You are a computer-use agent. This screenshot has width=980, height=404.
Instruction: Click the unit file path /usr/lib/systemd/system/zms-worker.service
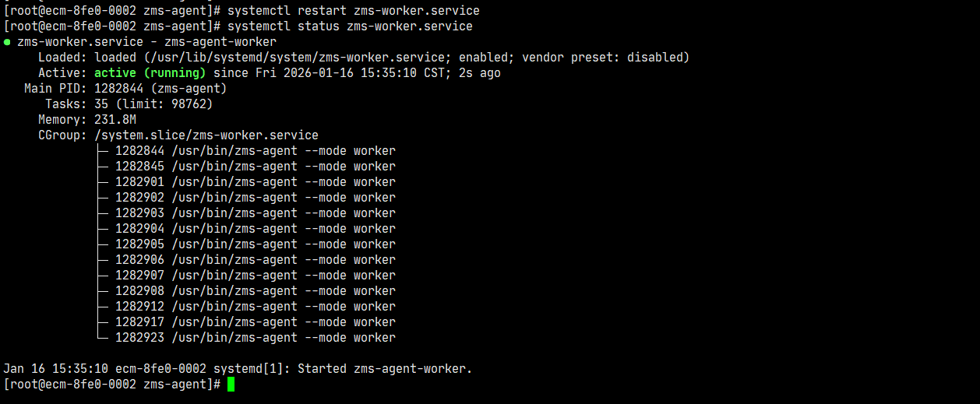(300, 58)
